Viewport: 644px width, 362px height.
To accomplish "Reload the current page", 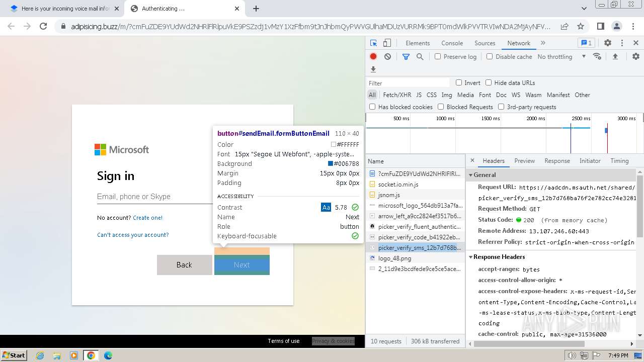I will click(43, 26).
